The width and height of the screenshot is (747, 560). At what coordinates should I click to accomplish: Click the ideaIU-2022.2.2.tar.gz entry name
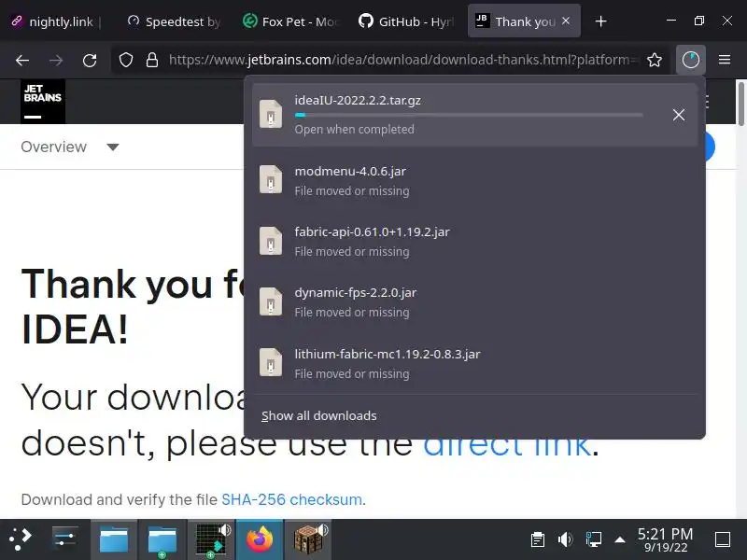(x=358, y=101)
